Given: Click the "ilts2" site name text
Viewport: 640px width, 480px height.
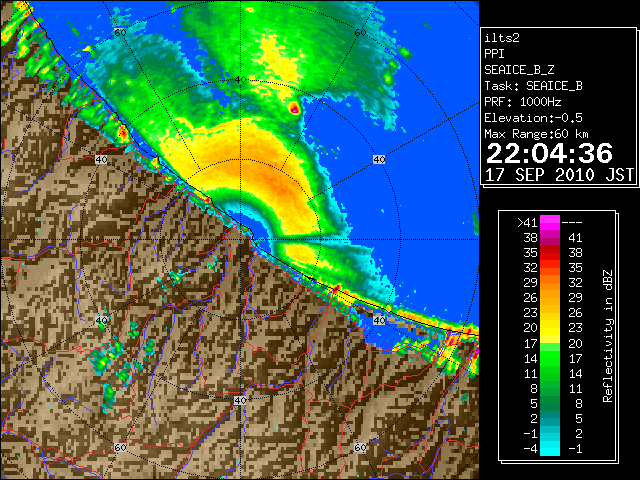Looking at the screenshot, I should (502, 38).
